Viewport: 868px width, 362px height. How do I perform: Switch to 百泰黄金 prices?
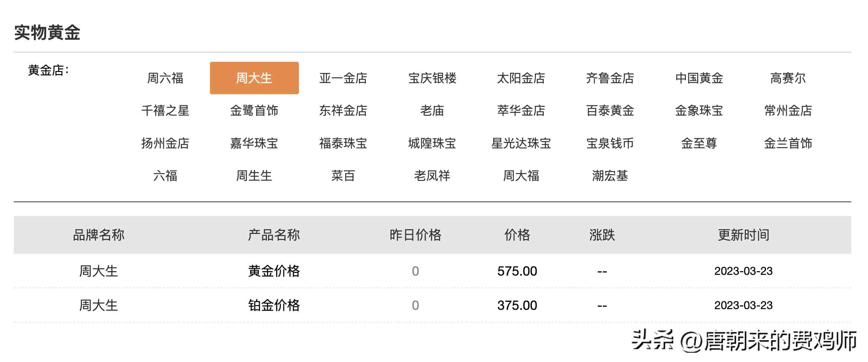610,111
